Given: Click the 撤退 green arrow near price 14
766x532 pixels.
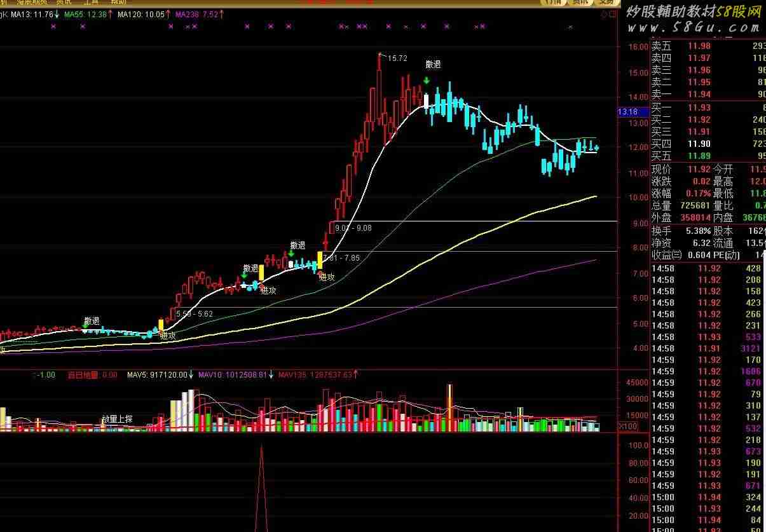Looking at the screenshot, I should 427,80.
